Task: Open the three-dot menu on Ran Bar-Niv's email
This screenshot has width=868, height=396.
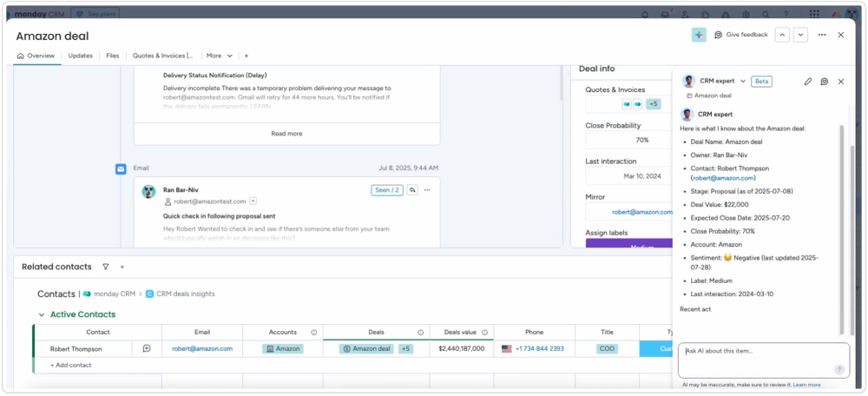Action: (427, 189)
